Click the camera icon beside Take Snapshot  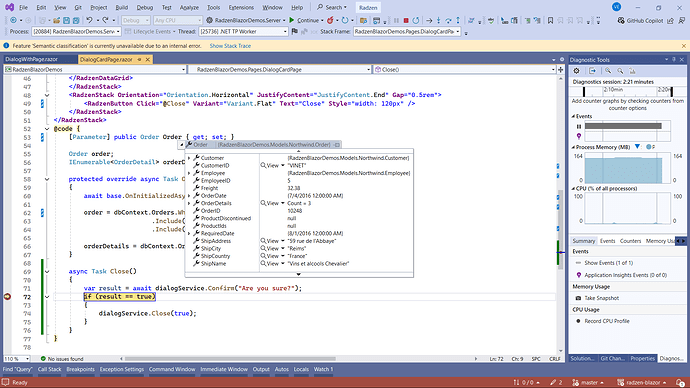click(578, 298)
